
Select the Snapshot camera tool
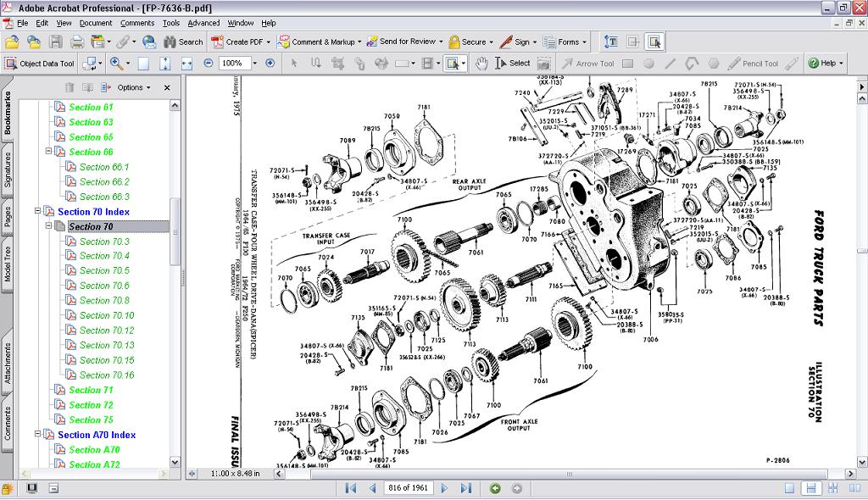pyautogui.click(x=543, y=64)
